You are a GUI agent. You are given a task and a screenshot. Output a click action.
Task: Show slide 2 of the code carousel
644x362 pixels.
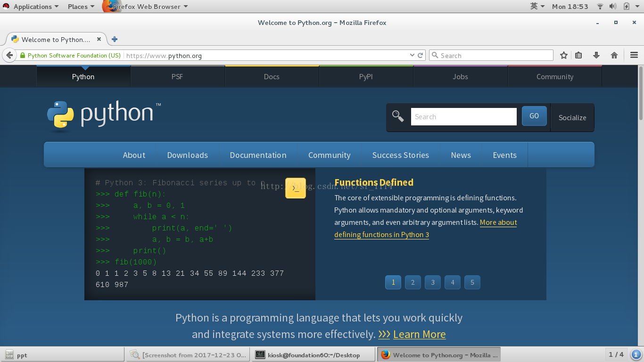(413, 282)
